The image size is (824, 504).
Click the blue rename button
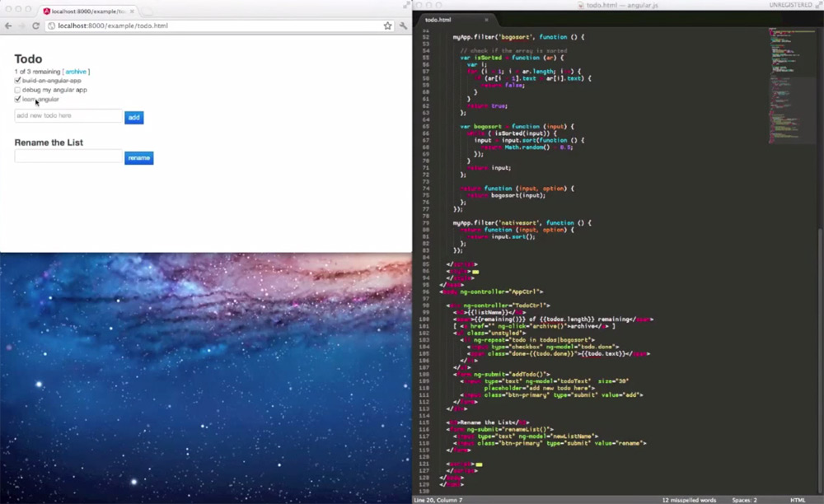pyautogui.click(x=138, y=158)
